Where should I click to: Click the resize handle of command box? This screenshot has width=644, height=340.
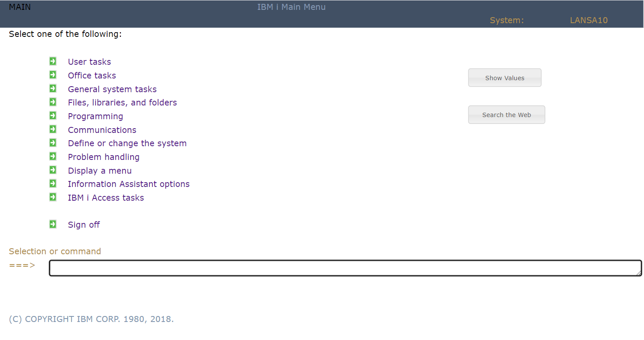pos(639,273)
